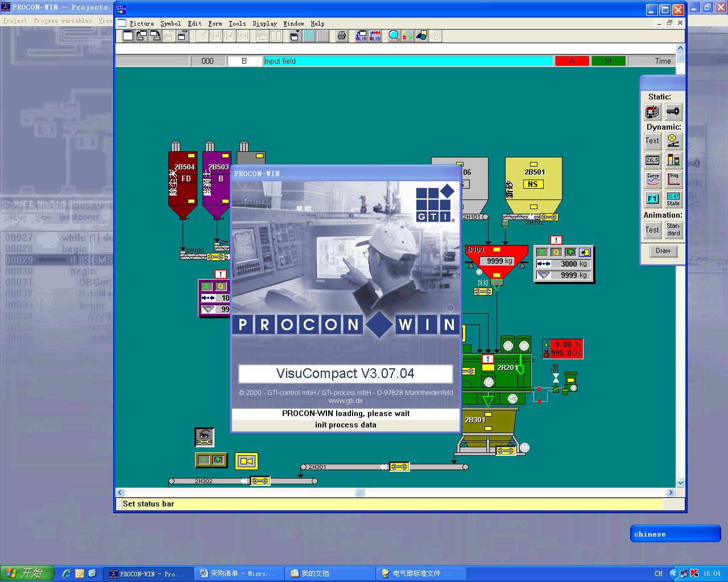
Task: Click the 3000 kg setpoint value
Action: pos(570,264)
